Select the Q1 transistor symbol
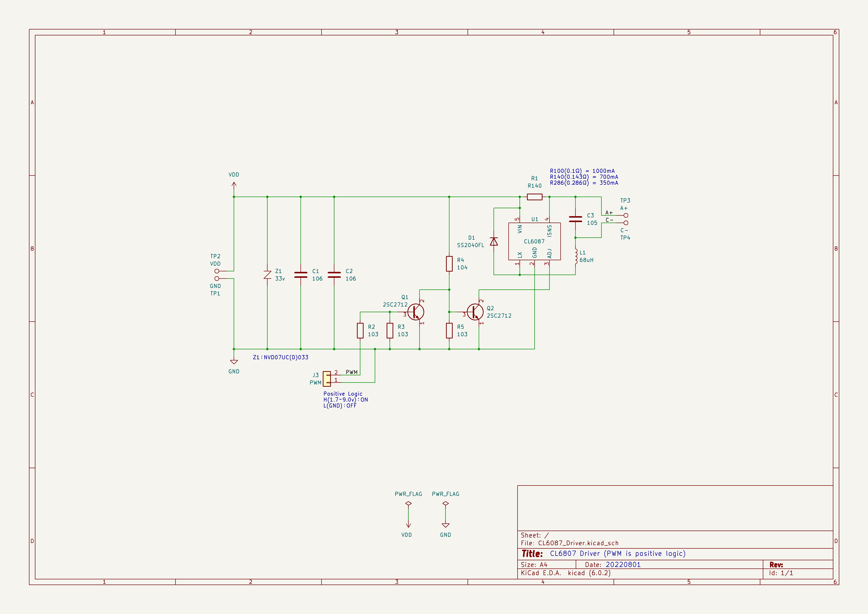Viewport: 868px width, 614px height. [x=416, y=312]
